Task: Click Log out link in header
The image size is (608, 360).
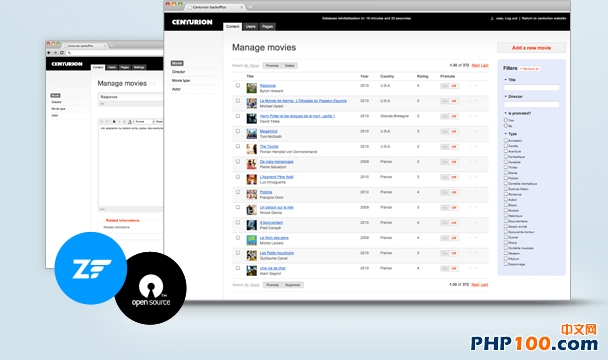Action: pos(511,18)
